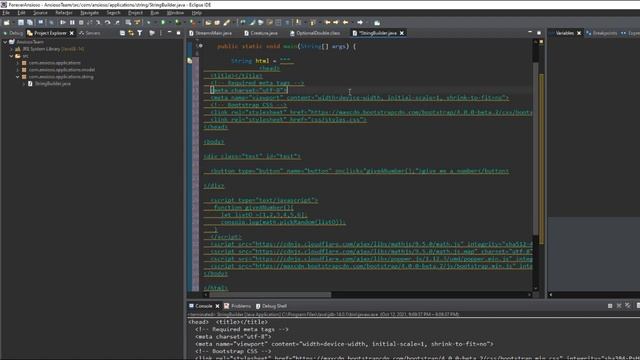Open the Source menu

click(40, 13)
